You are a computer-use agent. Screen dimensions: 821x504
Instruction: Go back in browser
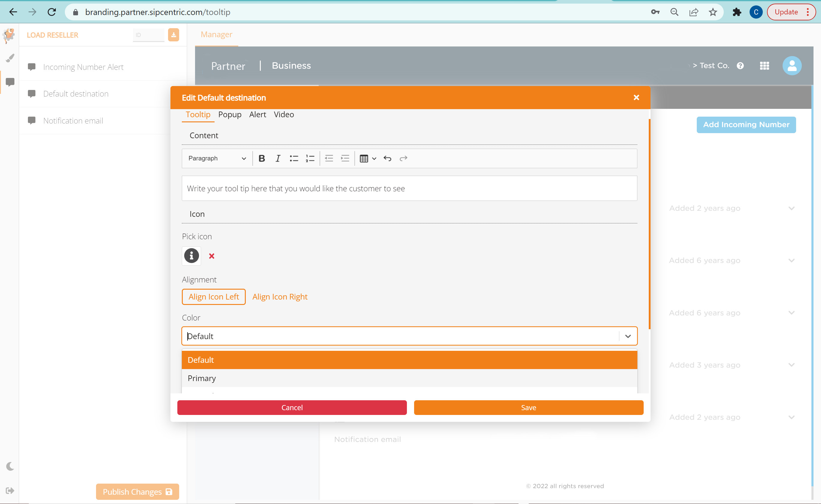(13, 12)
